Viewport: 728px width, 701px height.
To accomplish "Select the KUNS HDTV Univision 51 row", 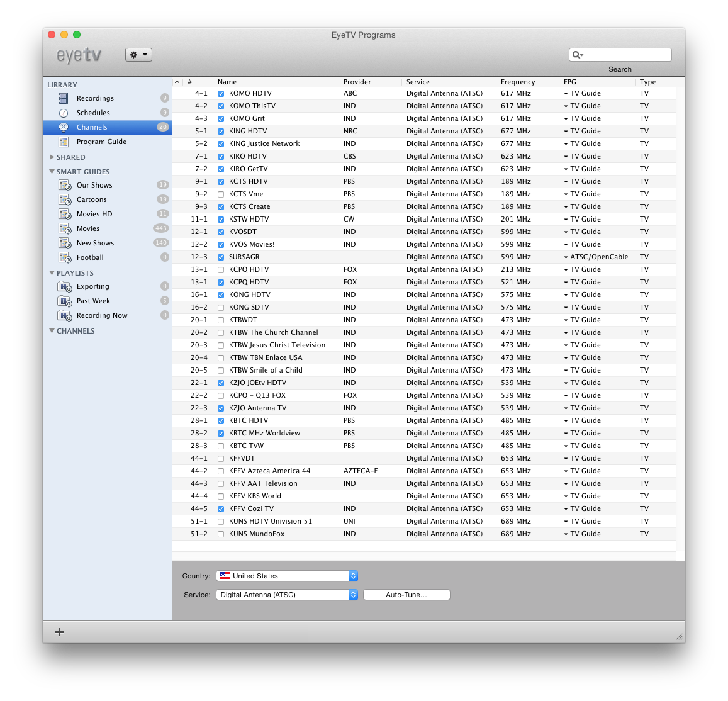I will point(424,521).
